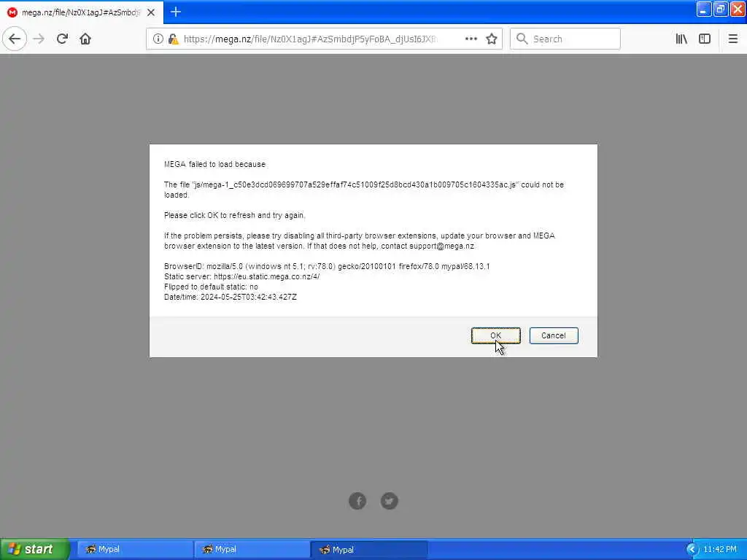Click the magnifier icon in the Search box
Viewport: 747px width, 560px height.
coord(522,39)
